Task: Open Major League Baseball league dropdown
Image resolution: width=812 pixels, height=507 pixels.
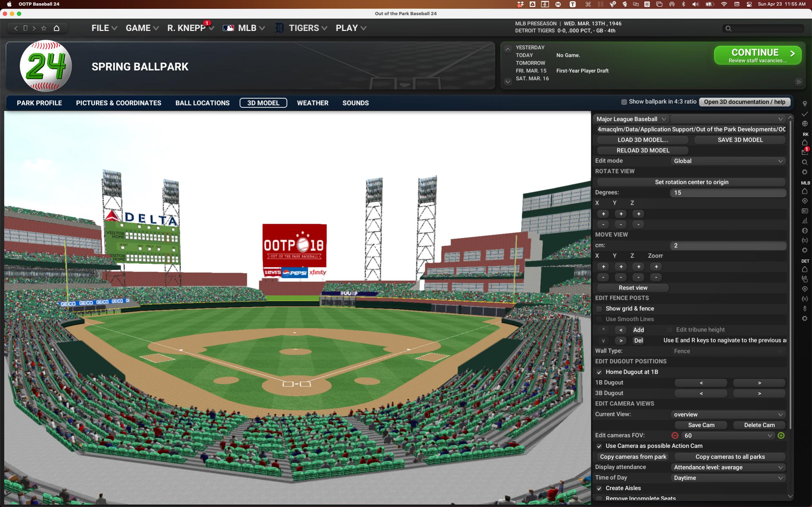Action: [631, 119]
